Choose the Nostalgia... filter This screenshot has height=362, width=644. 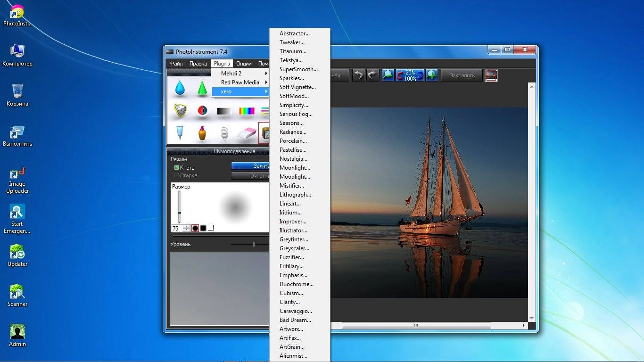click(x=300, y=159)
